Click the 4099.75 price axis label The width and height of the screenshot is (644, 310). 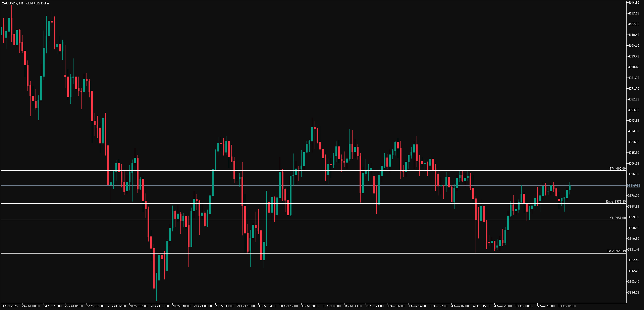click(x=633, y=56)
